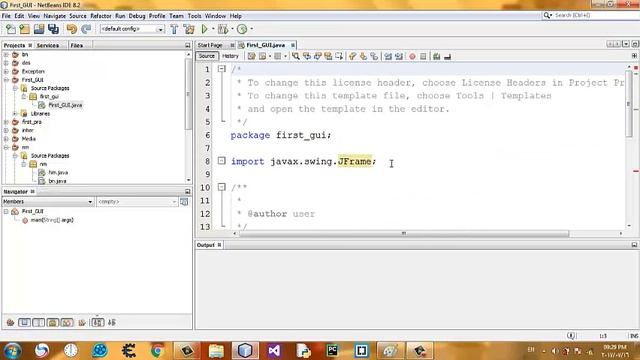
Task: Click the Windows Start button
Action: [x=13, y=351]
